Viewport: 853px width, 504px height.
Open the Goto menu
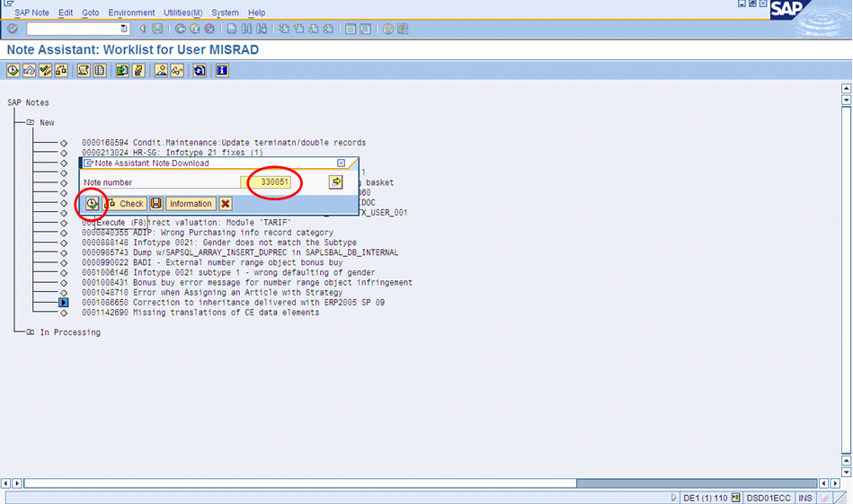coord(90,13)
